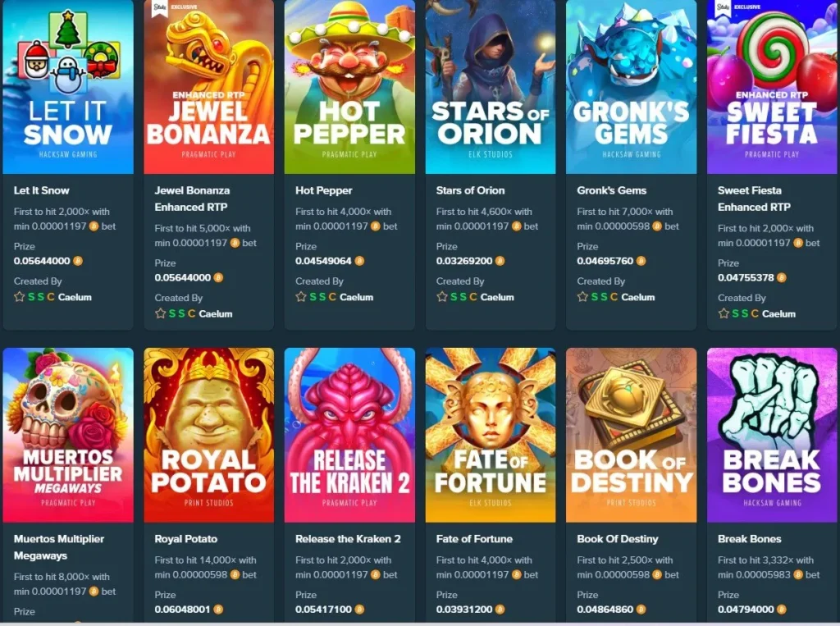Select the Release the Kraken 2 thumbnail
The width and height of the screenshot is (840, 626).
(x=349, y=435)
